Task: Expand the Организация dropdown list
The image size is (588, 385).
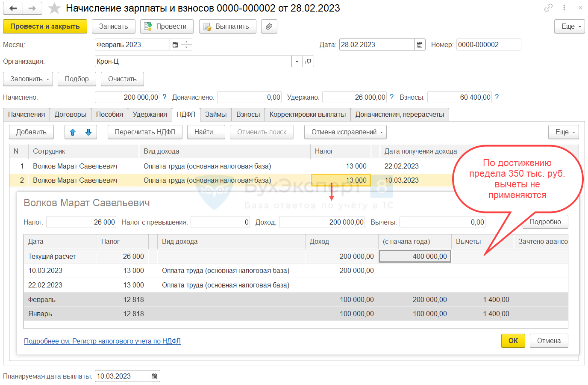Action: click(x=297, y=62)
